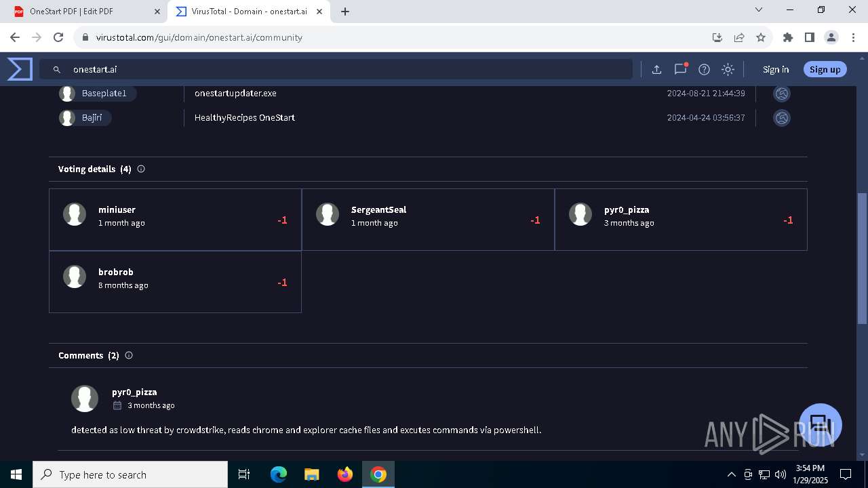Open a new browser tab

point(345,12)
